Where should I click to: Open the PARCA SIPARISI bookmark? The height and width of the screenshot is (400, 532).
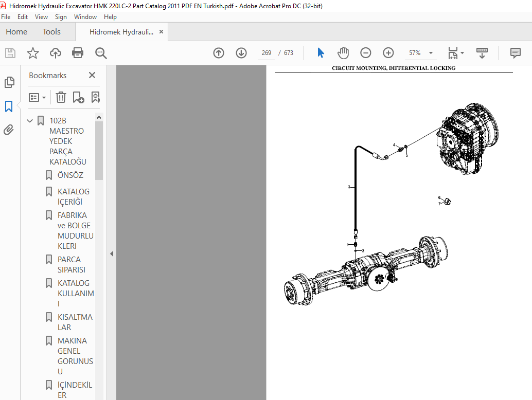tap(71, 264)
